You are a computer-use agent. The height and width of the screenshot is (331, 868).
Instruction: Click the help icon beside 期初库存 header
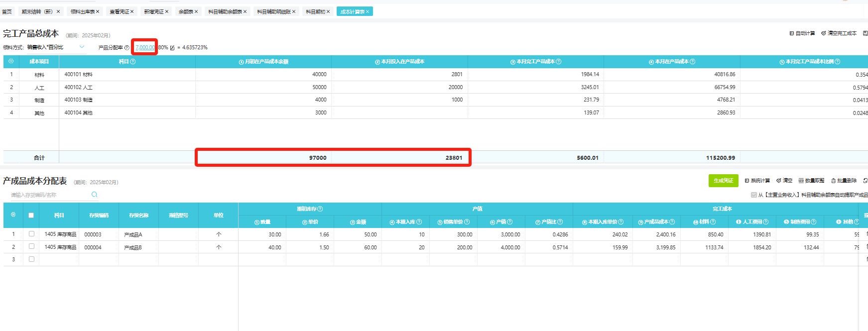(320, 209)
